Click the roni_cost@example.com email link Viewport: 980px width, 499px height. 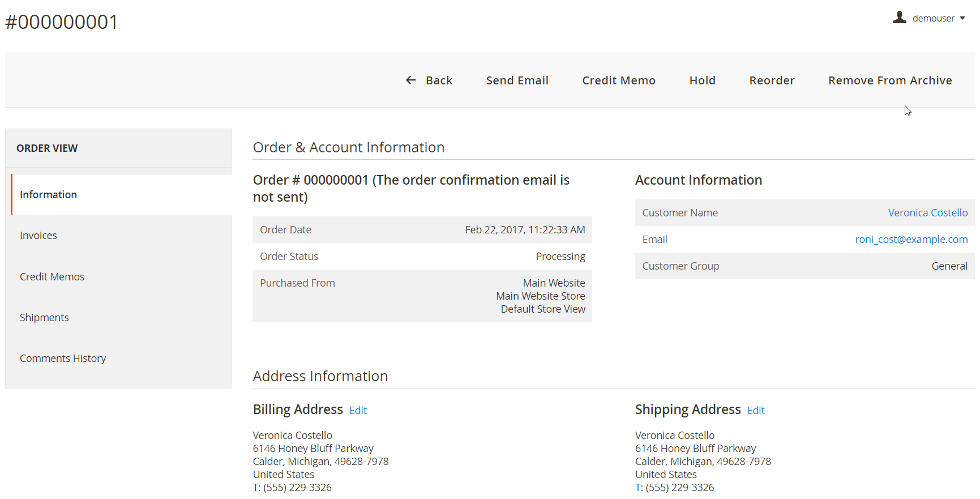(911, 240)
